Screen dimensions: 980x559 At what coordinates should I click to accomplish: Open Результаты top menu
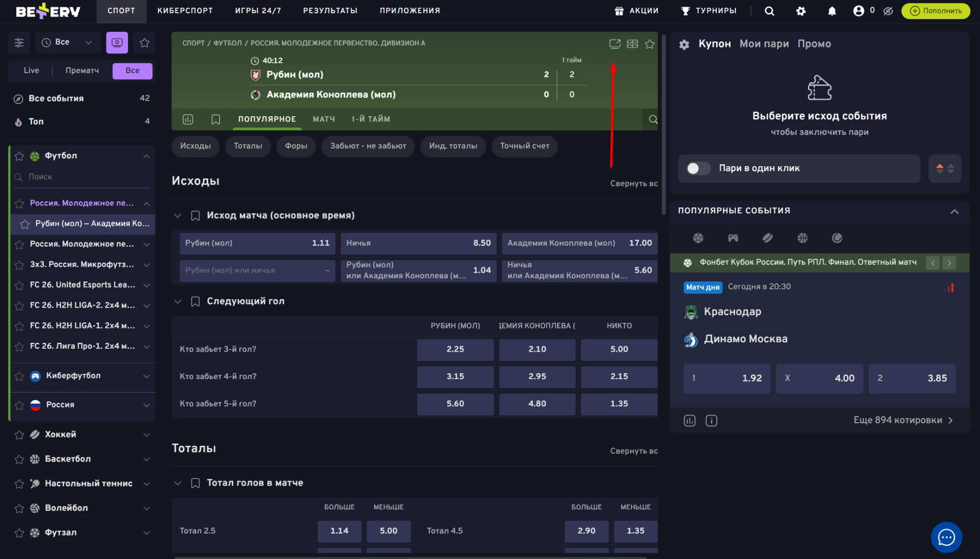[330, 11]
